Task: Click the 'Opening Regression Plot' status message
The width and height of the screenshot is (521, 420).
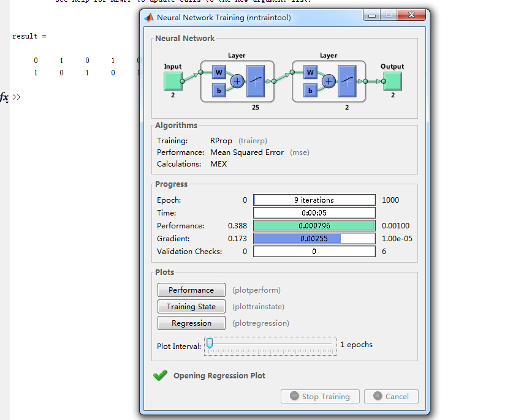Action: (219, 375)
